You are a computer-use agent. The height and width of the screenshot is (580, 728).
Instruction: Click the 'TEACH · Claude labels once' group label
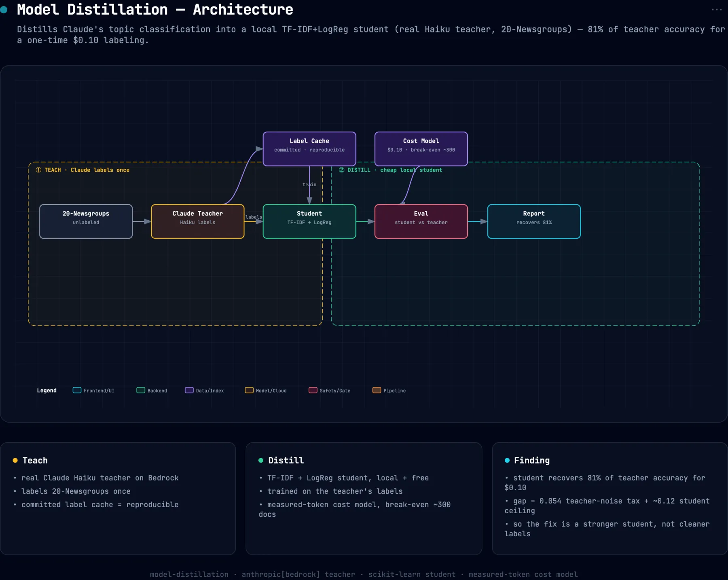[x=83, y=170]
